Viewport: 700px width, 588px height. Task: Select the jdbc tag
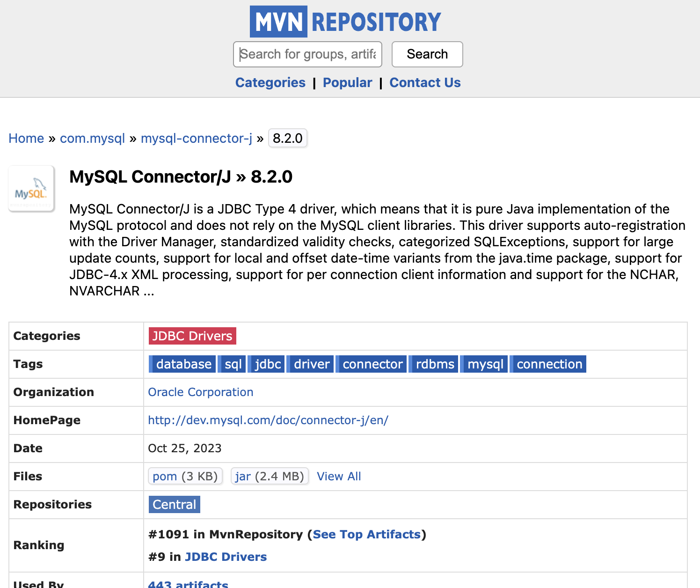266,364
